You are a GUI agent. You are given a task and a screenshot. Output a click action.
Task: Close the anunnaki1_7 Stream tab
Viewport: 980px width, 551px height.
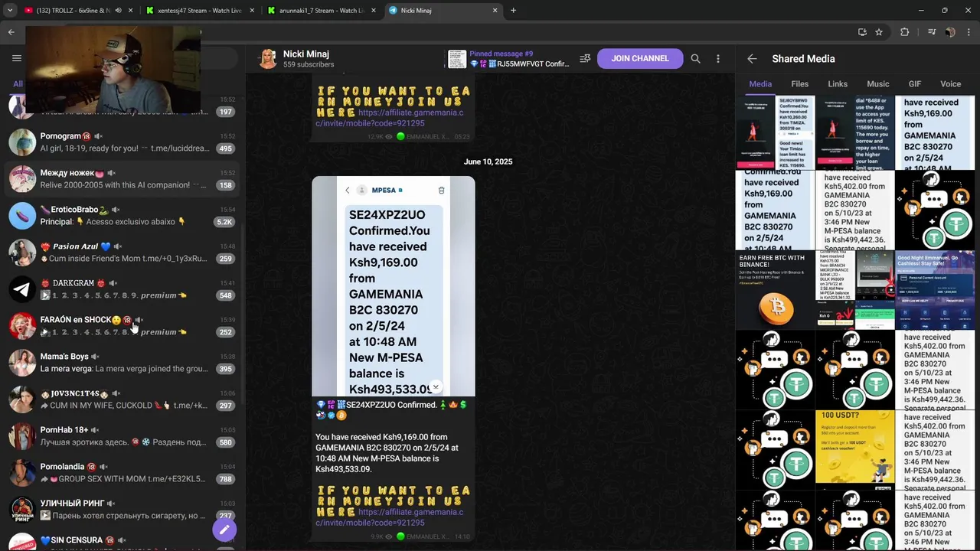[x=374, y=11]
